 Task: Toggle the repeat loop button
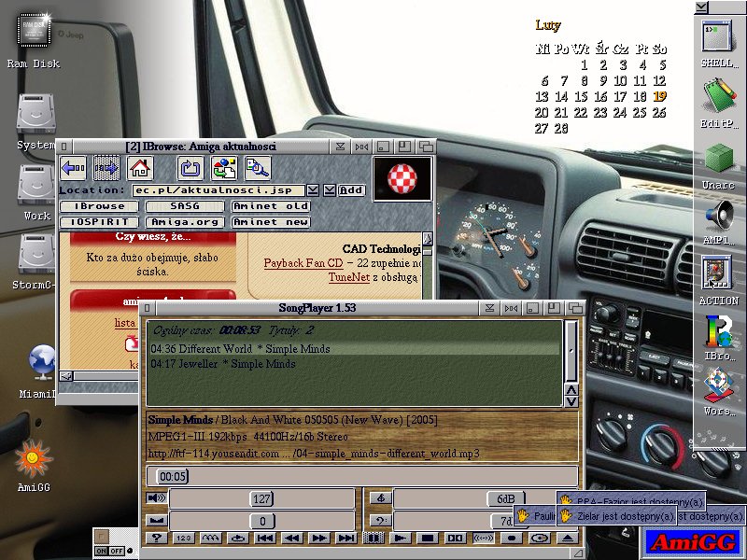tap(238, 539)
